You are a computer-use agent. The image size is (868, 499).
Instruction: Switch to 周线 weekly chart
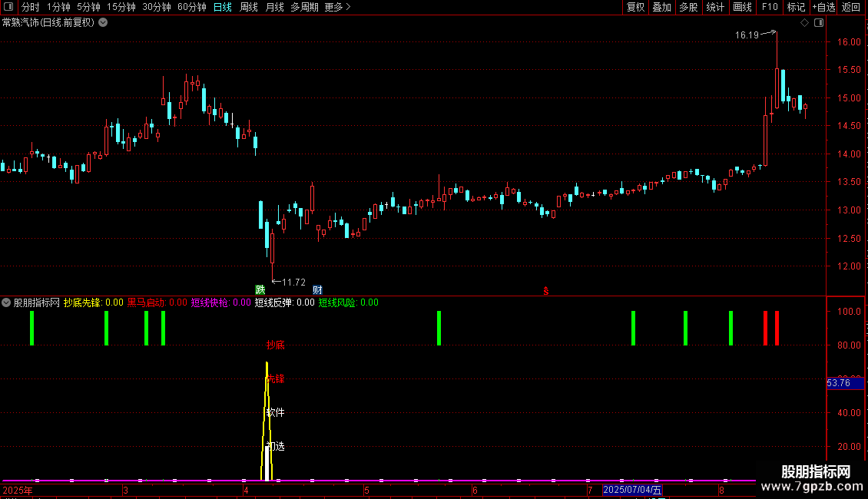(x=249, y=7)
